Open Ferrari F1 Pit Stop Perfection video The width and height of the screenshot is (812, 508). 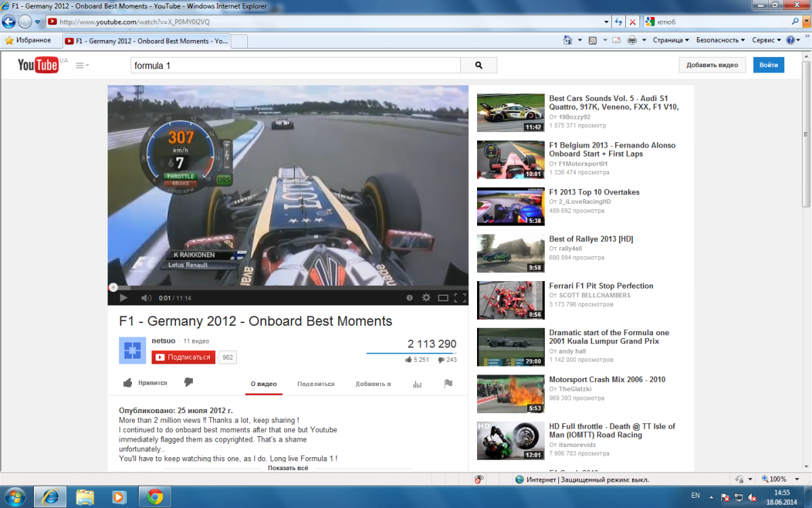coord(601,286)
